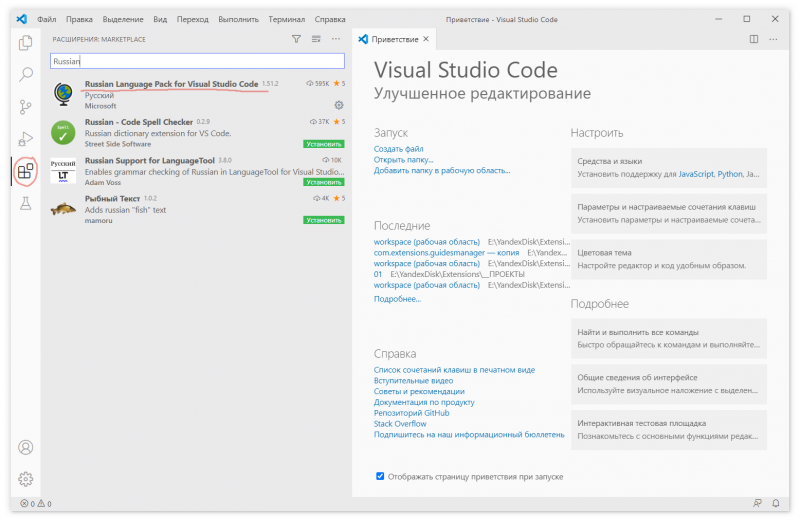Open Source Control view
800x520 pixels.
(26, 106)
